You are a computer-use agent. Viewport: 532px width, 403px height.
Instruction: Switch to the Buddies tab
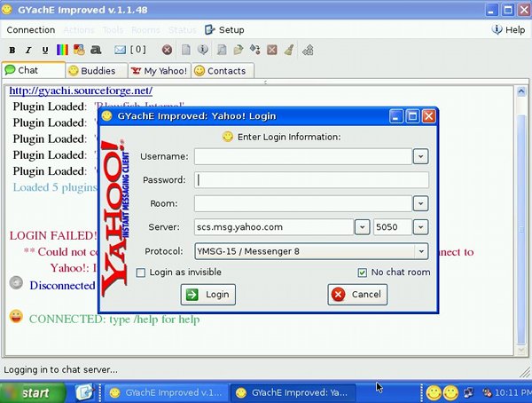coord(97,71)
